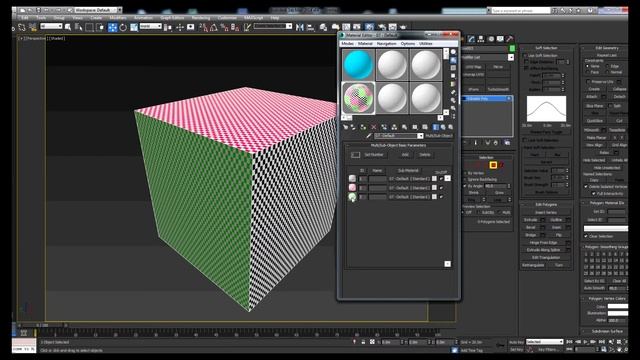Collapse the Soft Selection rollout header

[x=546, y=48]
